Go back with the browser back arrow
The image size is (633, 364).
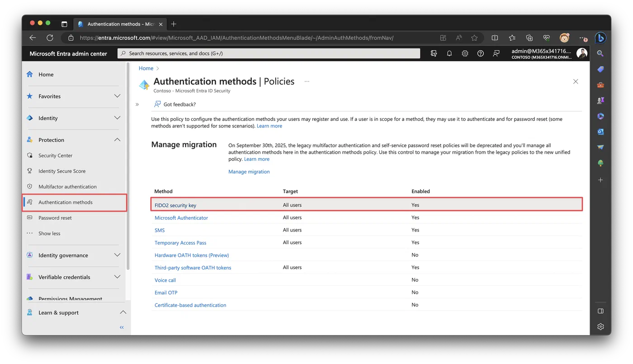33,38
